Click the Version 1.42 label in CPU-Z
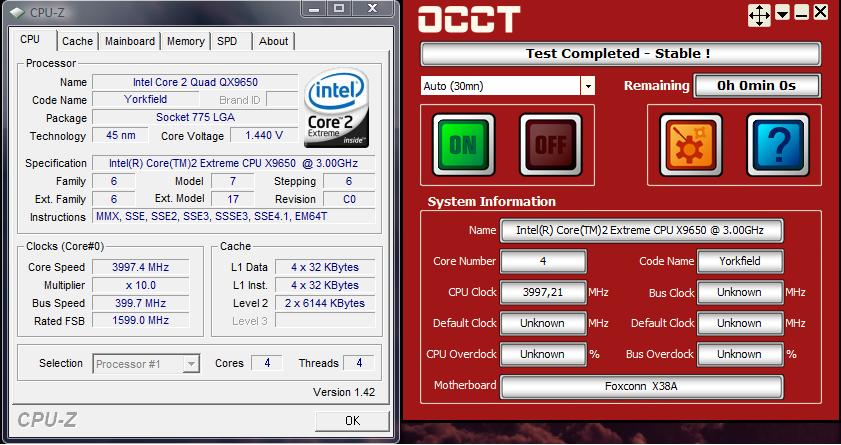This screenshot has width=841, height=445. point(344,392)
